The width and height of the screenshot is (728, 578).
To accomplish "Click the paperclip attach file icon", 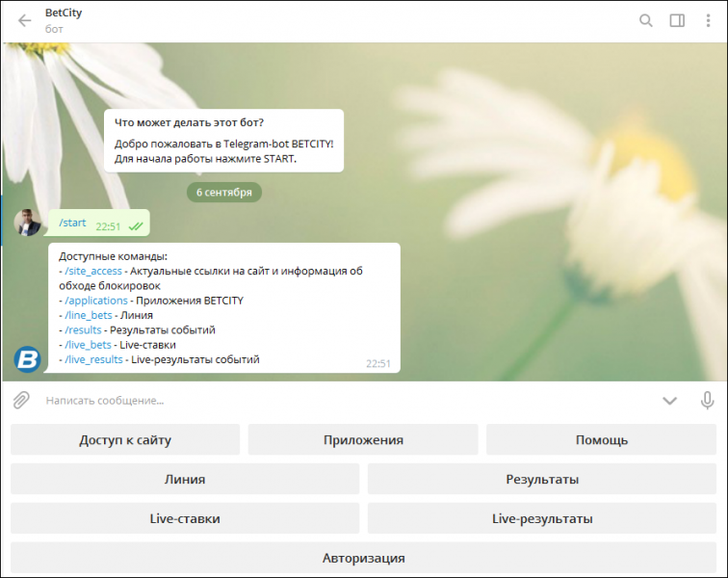I will [21, 400].
